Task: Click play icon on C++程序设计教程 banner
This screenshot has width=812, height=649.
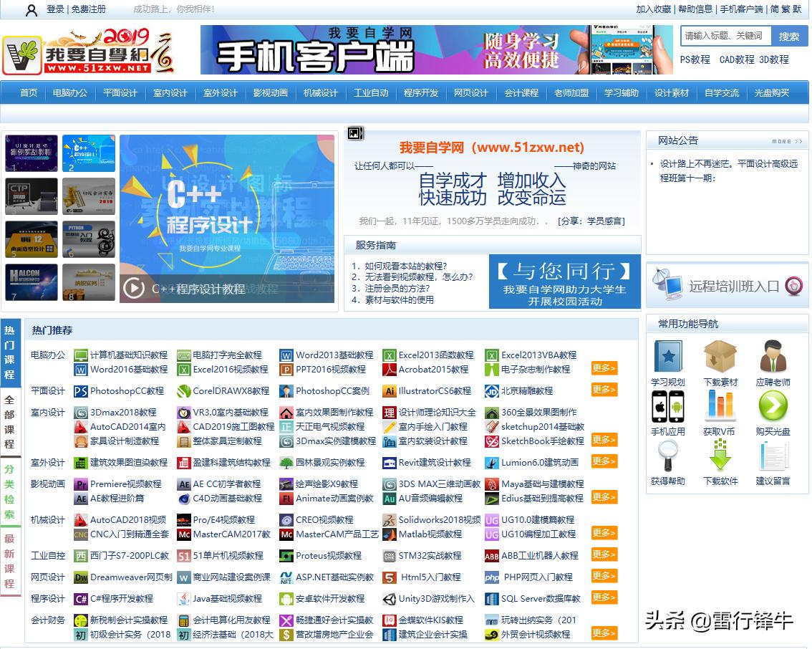Action: coord(134,288)
